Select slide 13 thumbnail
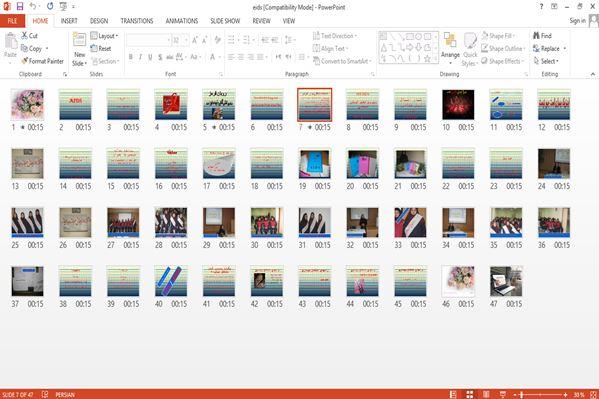Viewport: 599px width, 399px height. coord(27,164)
